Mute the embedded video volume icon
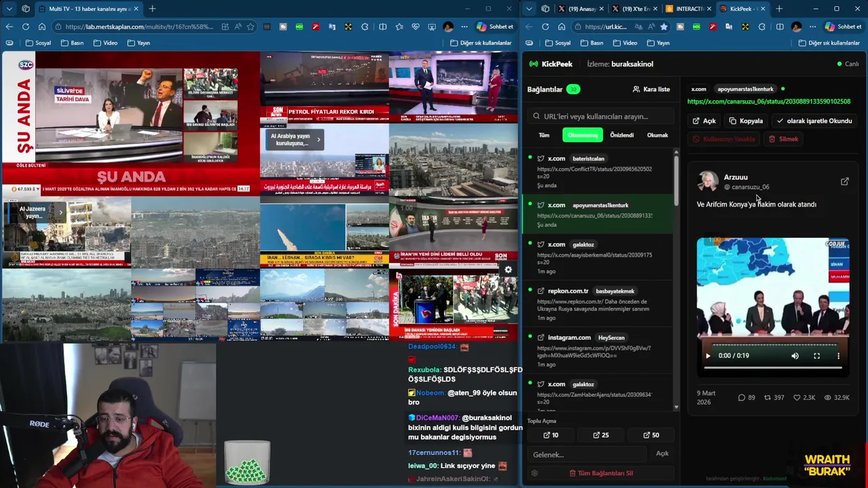 tap(795, 355)
